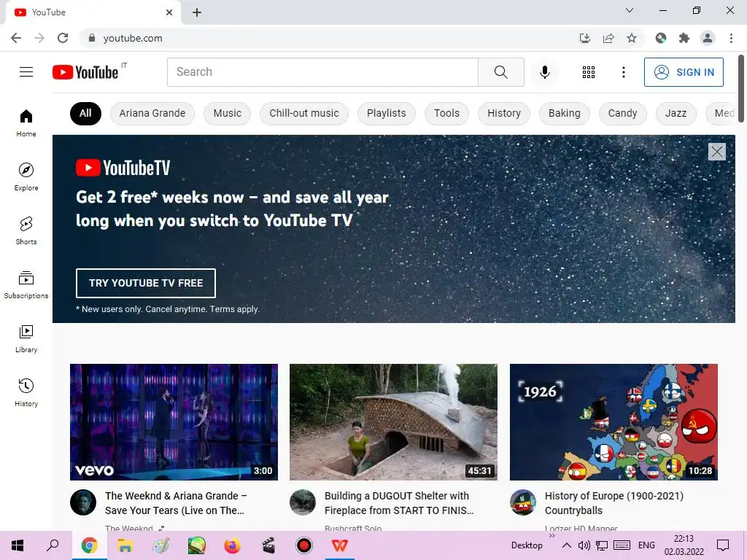
Task: Close the YouTube TV banner
Action: (716, 152)
